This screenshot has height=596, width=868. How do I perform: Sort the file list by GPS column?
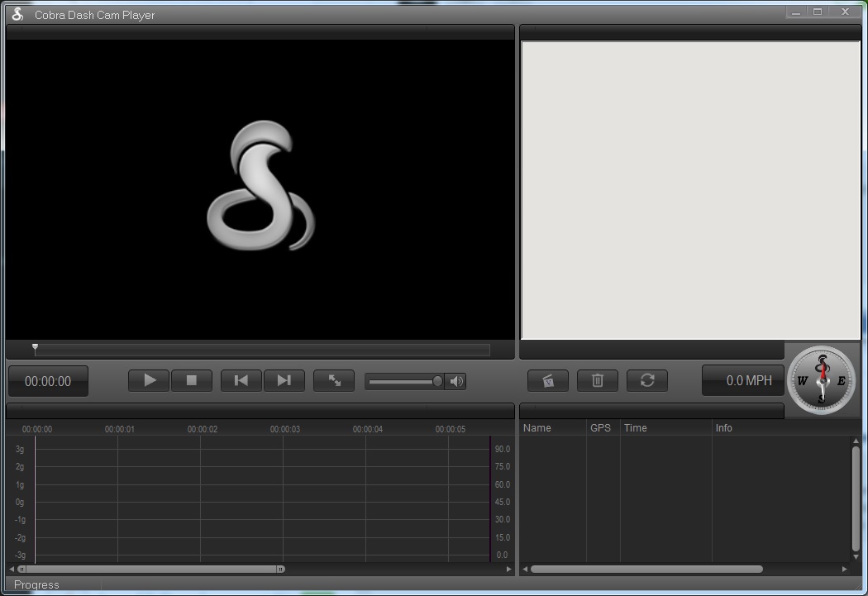click(x=601, y=428)
